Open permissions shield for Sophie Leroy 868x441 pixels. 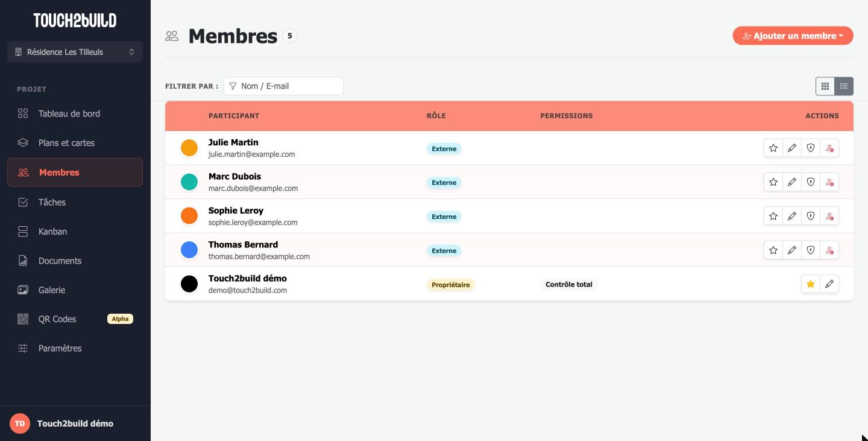tap(811, 216)
